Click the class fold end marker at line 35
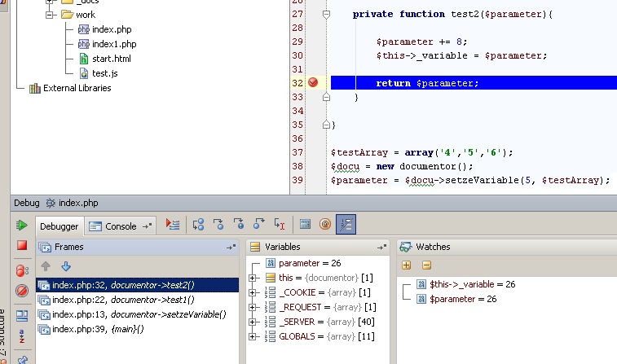Screen dimensions: 617x364 pos(326,125)
